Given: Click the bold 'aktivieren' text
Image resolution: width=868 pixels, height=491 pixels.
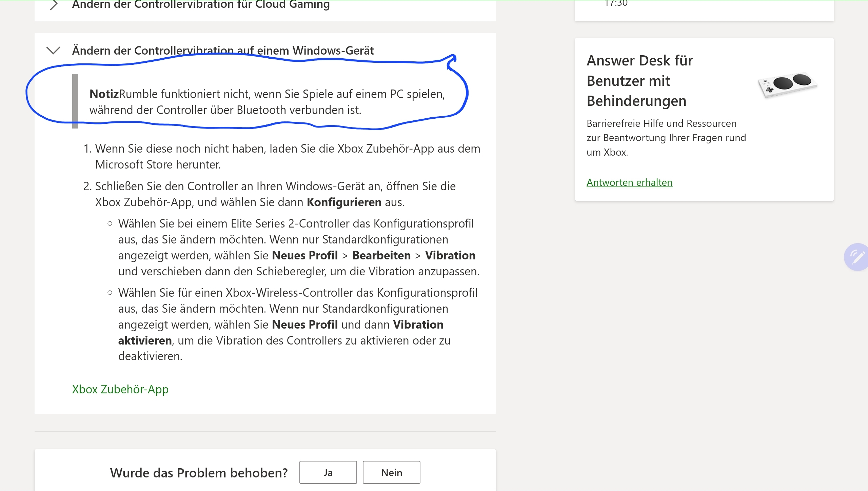Looking at the screenshot, I should [x=145, y=340].
